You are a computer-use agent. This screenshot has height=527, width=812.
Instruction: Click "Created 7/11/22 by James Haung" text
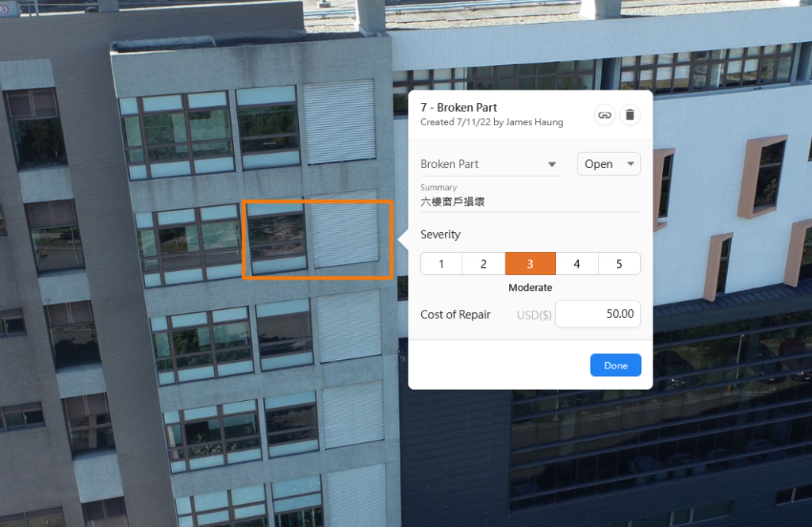[x=492, y=122]
